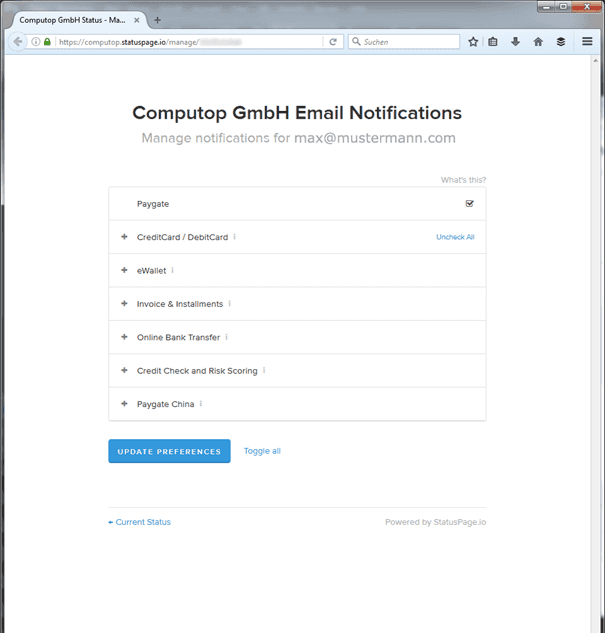
Task: Go to the browser home page icon
Action: (x=538, y=42)
